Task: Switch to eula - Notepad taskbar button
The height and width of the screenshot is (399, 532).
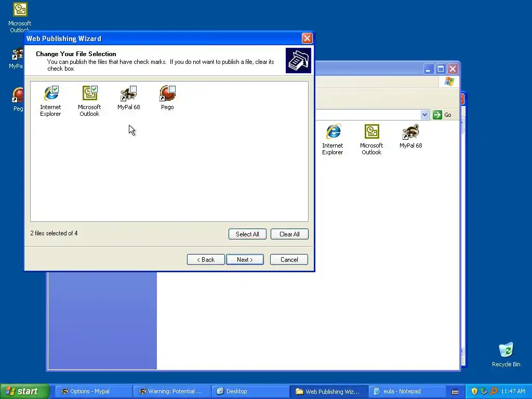Action: [x=407, y=391]
